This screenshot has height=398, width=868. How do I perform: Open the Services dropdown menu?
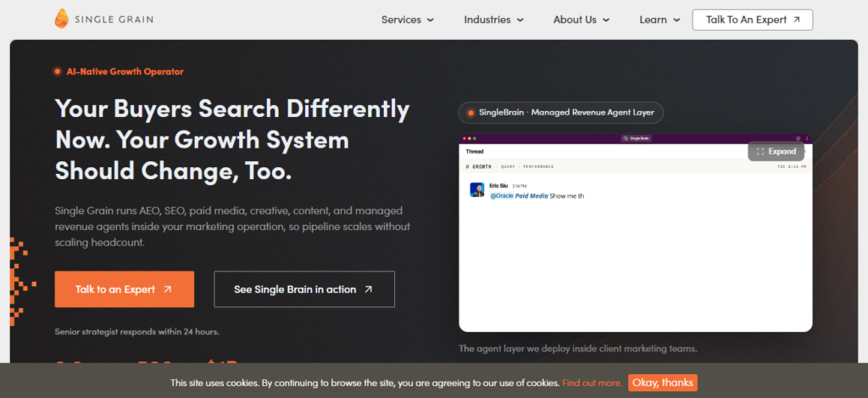408,20
